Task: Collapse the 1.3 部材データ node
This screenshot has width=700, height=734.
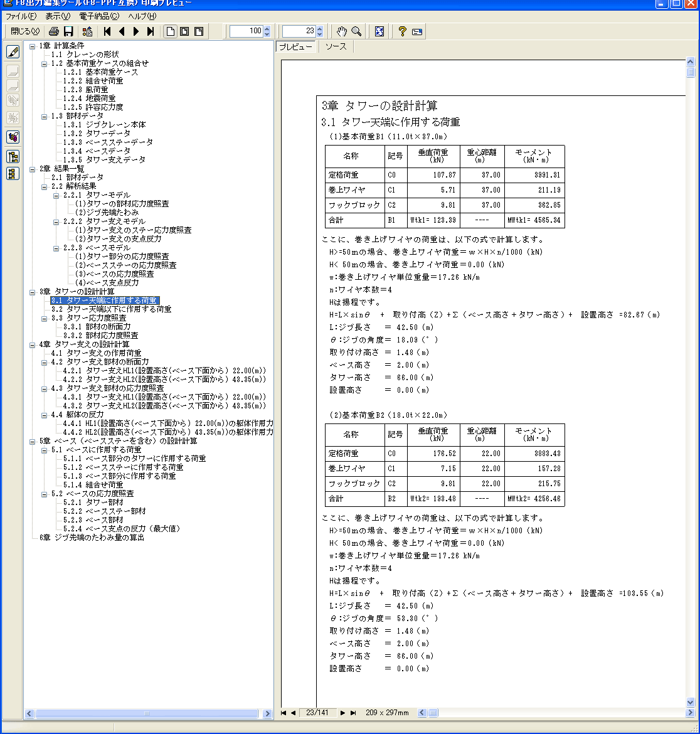Action: [x=45, y=117]
